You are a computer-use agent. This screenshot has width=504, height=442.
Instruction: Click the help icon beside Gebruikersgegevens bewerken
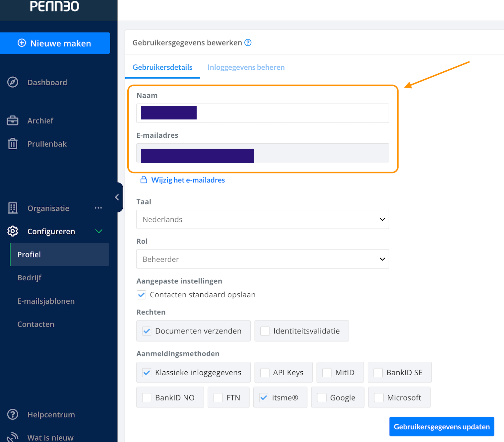click(x=248, y=42)
